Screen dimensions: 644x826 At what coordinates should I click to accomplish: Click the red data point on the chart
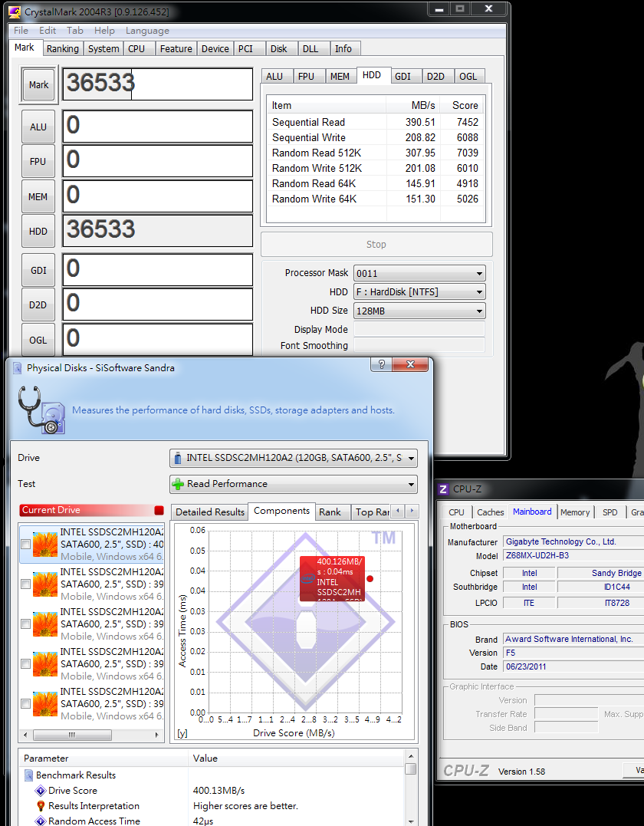pos(370,578)
